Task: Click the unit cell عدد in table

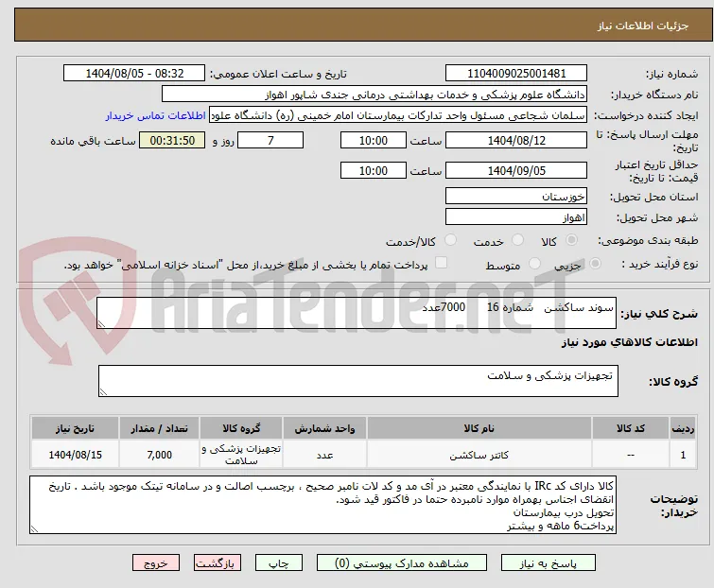Action: tap(324, 455)
